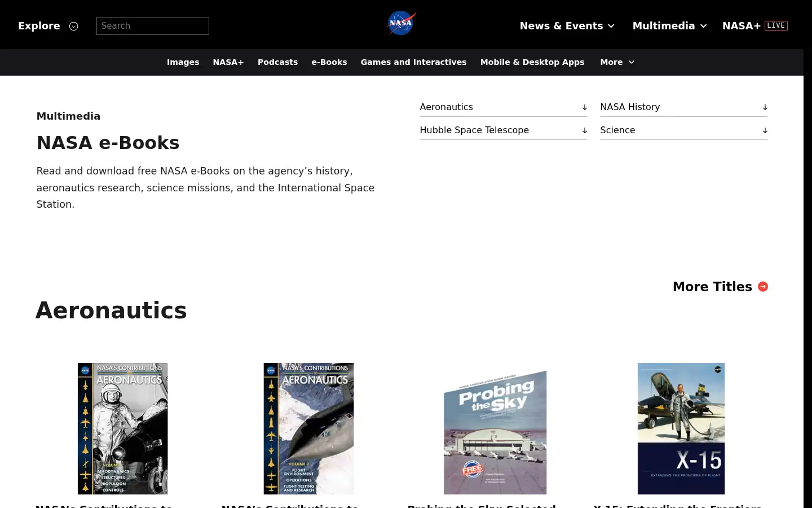This screenshot has height=508, width=812.
Task: Click the More Titles link
Action: [x=720, y=287]
